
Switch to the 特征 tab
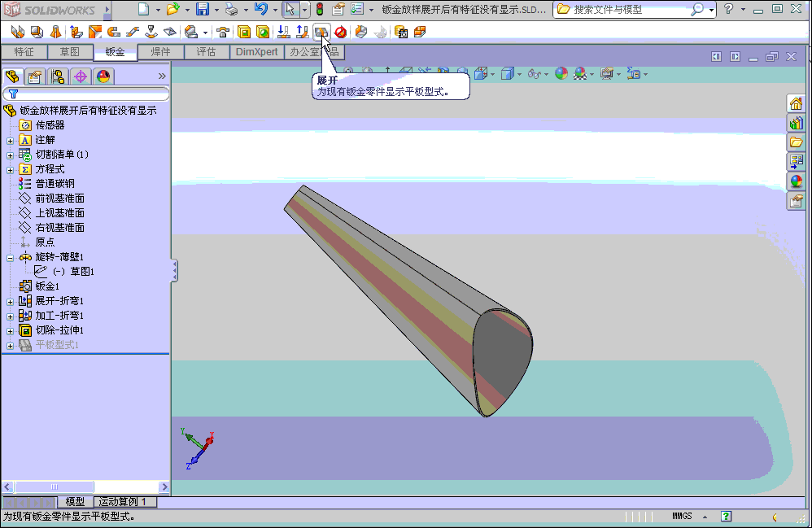click(x=24, y=52)
